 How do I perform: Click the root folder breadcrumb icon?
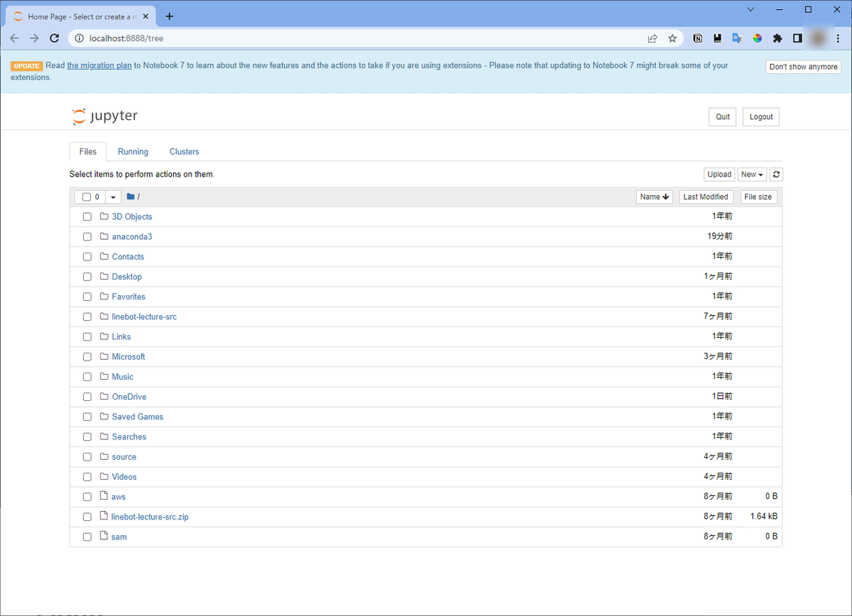pos(131,197)
